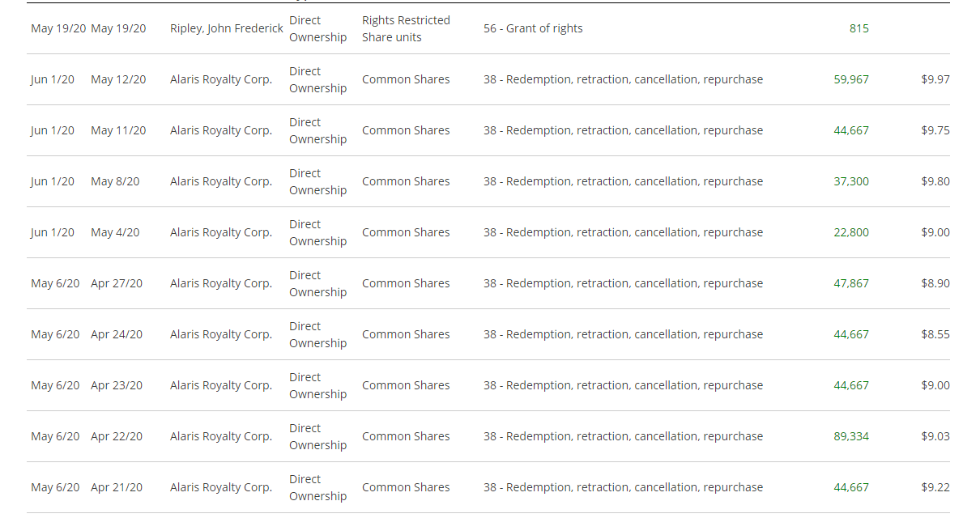Click Common Shares on the Apr 23/20 row
The height and width of the screenshot is (518, 980).
pyautogui.click(x=406, y=385)
